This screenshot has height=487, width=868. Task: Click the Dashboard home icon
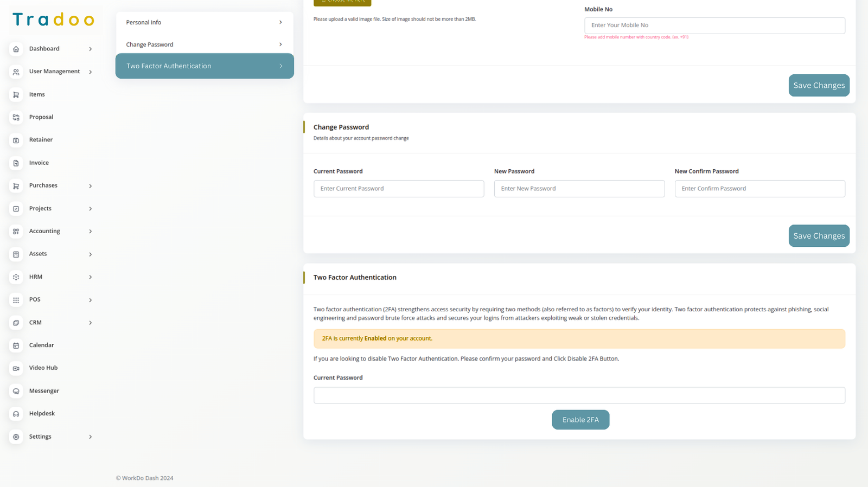click(x=16, y=49)
